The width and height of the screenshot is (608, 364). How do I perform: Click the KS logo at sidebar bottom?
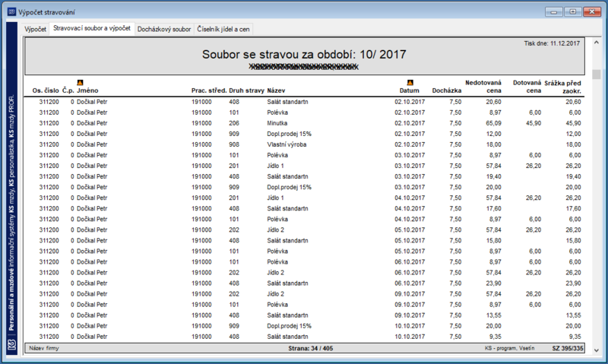(x=11, y=344)
